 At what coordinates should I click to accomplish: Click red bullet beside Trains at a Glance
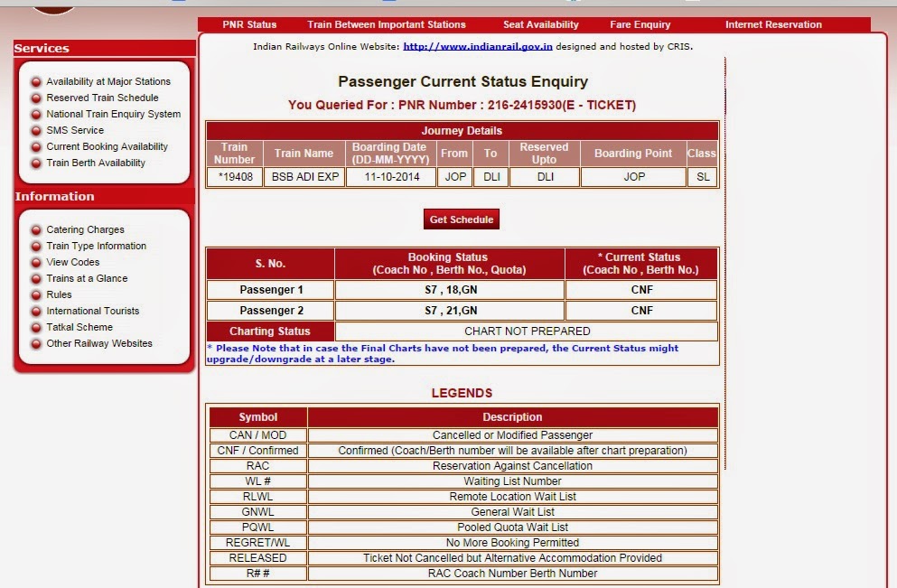36,278
